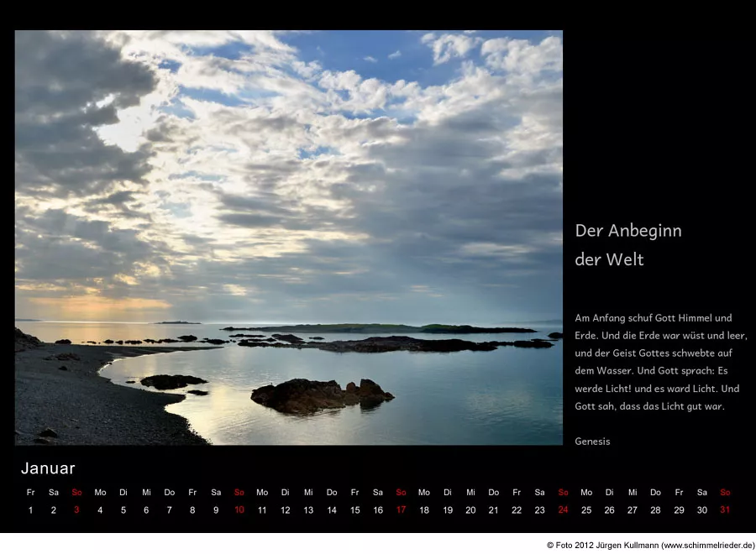Click the red Sunday date 17

401,510
